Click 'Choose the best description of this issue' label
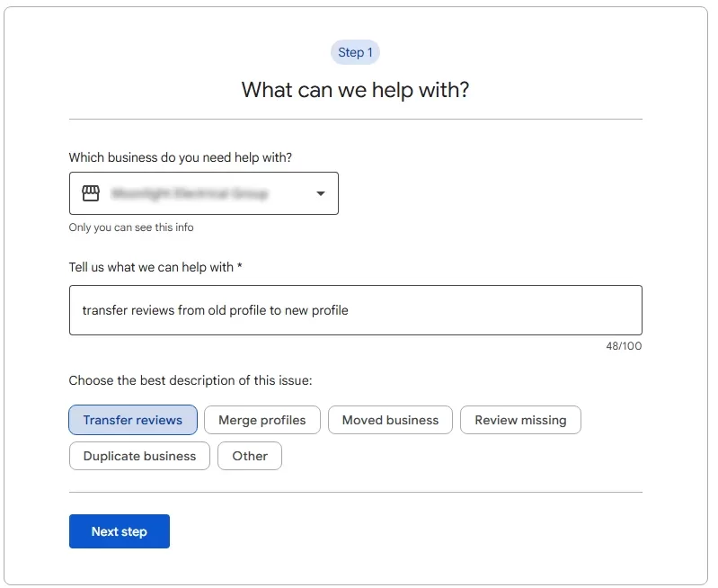718x588 pixels. (191, 380)
